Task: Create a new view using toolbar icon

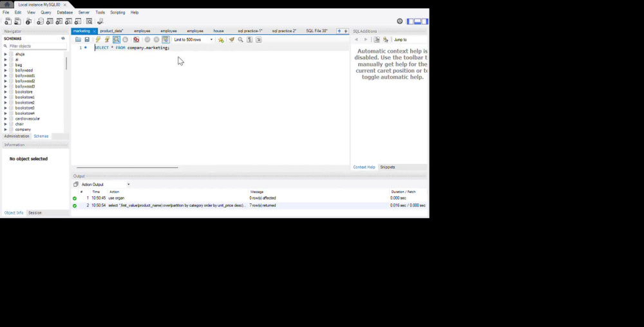Action: (x=59, y=21)
